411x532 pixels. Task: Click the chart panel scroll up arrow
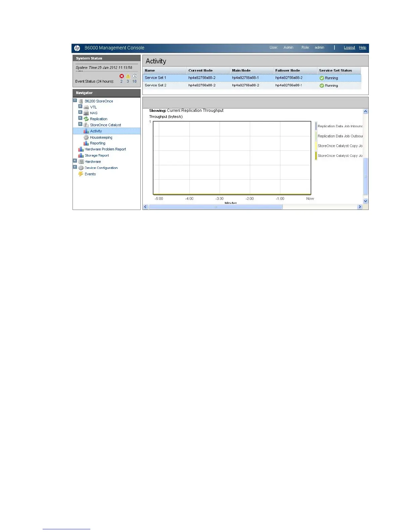coord(366,111)
